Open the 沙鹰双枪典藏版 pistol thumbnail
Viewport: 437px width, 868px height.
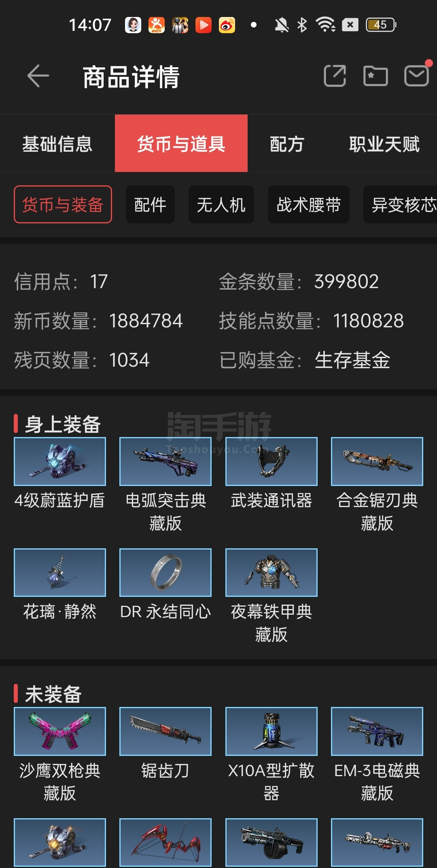(x=60, y=731)
